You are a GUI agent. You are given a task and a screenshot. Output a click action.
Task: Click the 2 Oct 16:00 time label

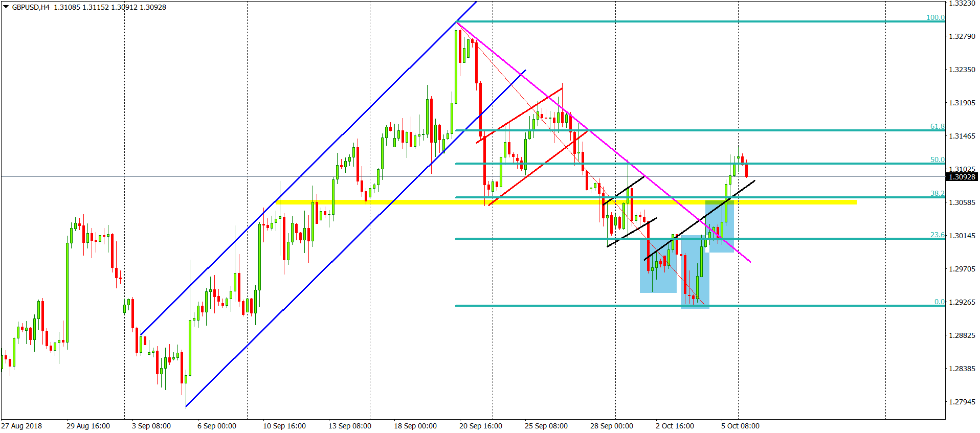pyautogui.click(x=675, y=426)
